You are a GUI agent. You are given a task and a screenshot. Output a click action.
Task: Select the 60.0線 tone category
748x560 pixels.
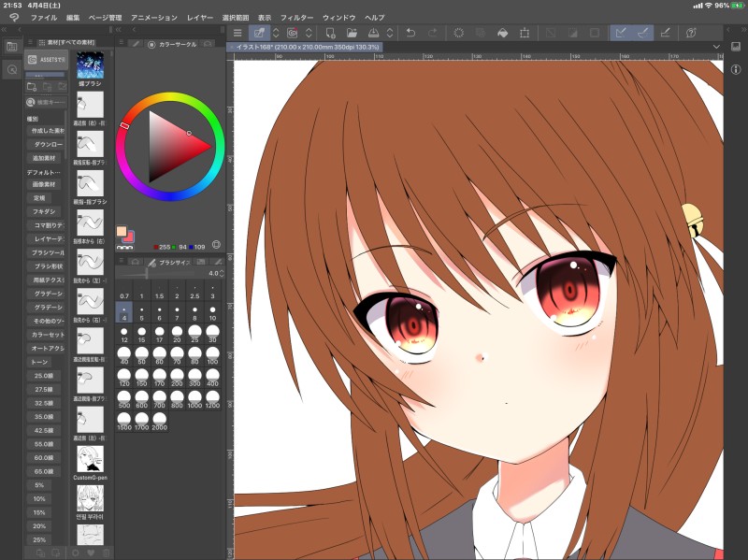[44, 457]
